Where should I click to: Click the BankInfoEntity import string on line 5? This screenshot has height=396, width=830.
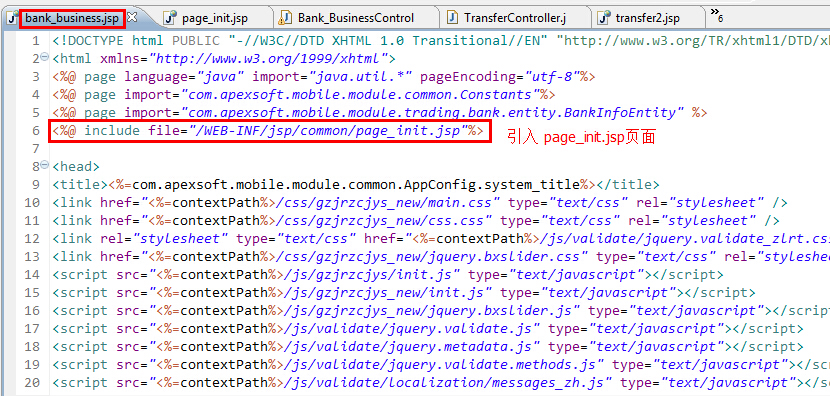tap(432, 113)
